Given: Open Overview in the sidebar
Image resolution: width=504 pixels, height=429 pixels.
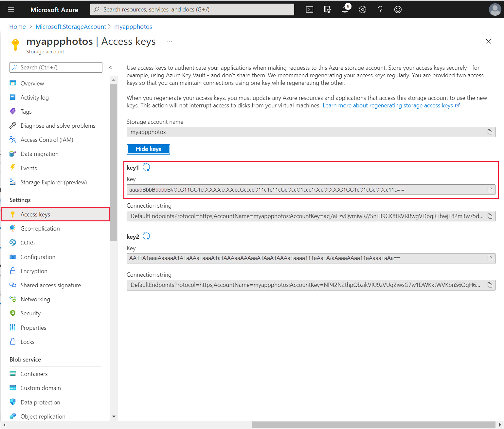Looking at the screenshot, I should pos(32,84).
